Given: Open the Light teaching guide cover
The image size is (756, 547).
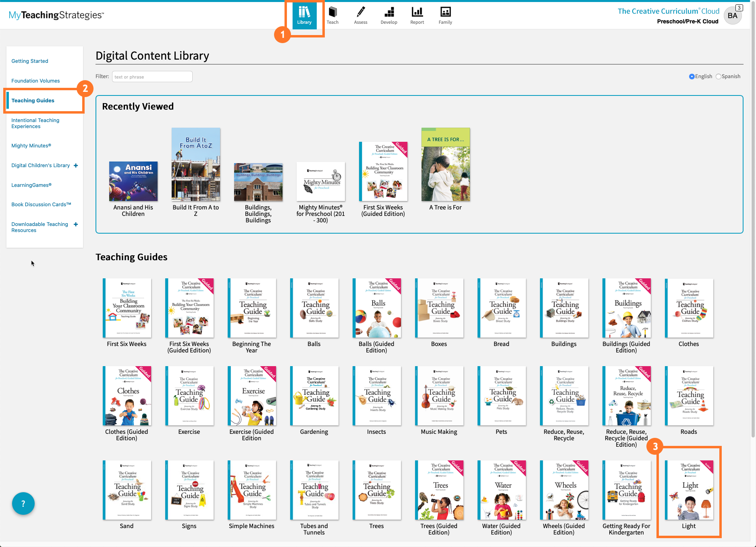Looking at the screenshot, I should pos(689,490).
